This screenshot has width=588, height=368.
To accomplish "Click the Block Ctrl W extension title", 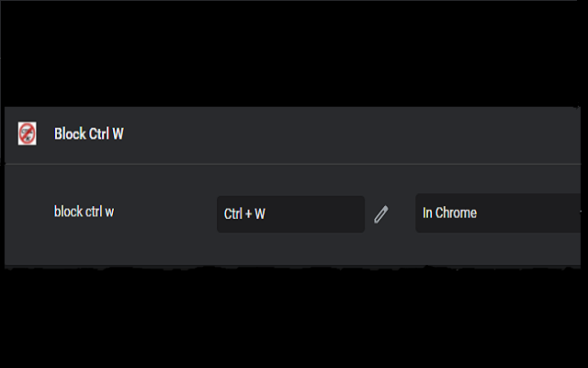I will coord(89,133).
